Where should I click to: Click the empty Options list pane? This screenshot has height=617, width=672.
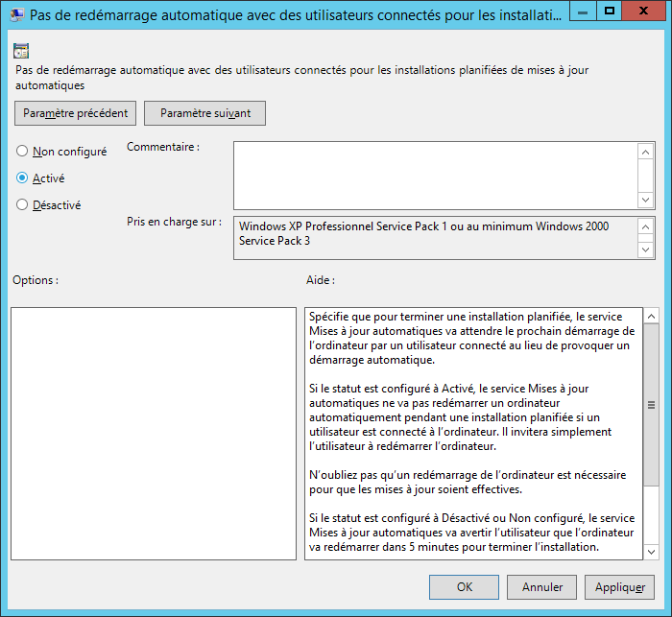point(154,434)
